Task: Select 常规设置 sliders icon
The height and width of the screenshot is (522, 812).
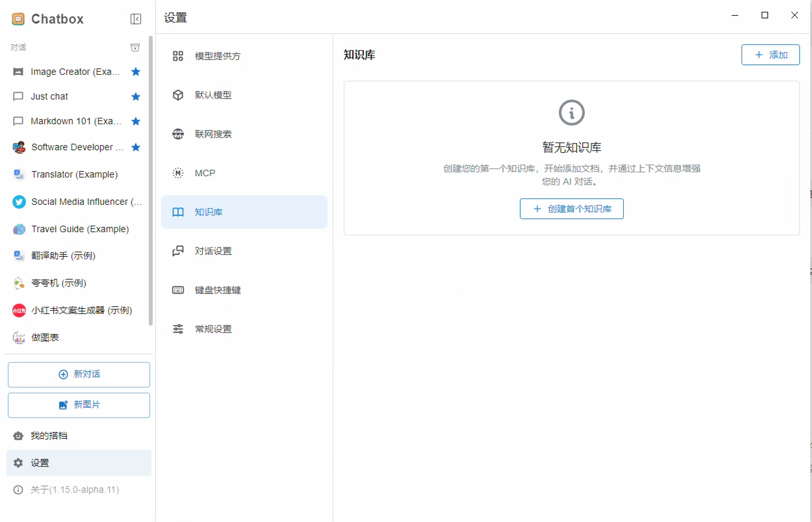Action: (x=178, y=329)
